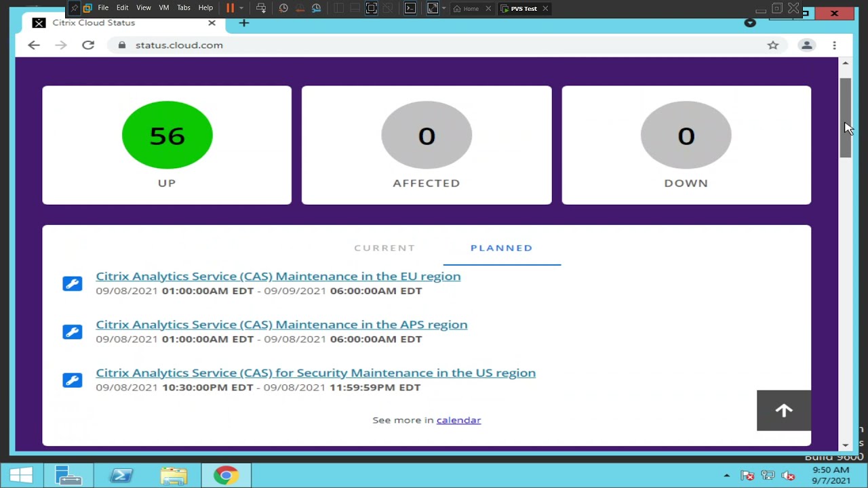Expand the power options dropdown arrow

[241, 8]
